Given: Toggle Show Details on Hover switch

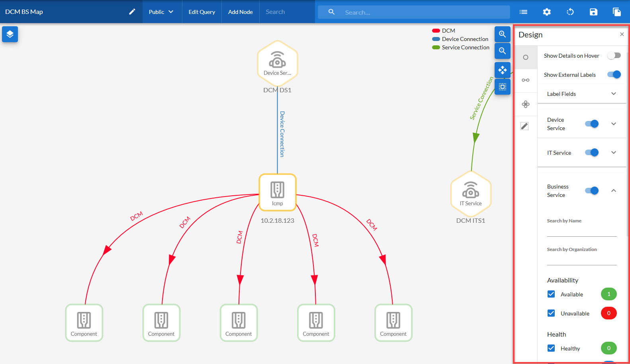Looking at the screenshot, I should (x=614, y=56).
